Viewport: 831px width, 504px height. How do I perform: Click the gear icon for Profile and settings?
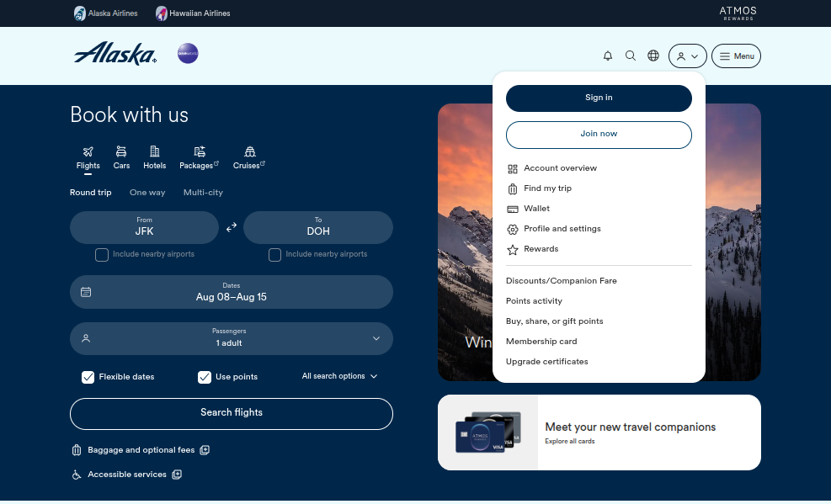coord(513,229)
